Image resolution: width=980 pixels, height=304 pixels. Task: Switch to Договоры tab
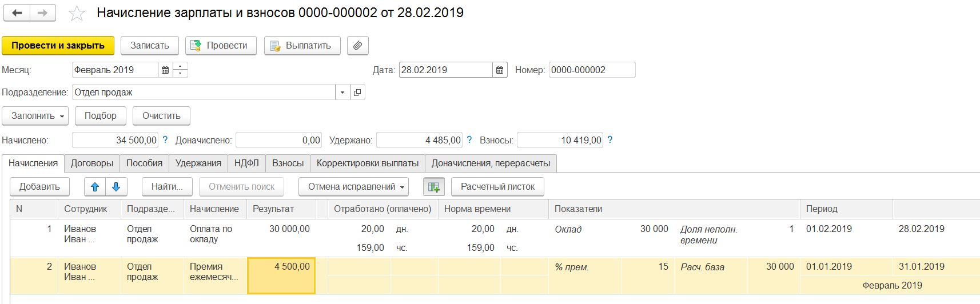tap(92, 163)
